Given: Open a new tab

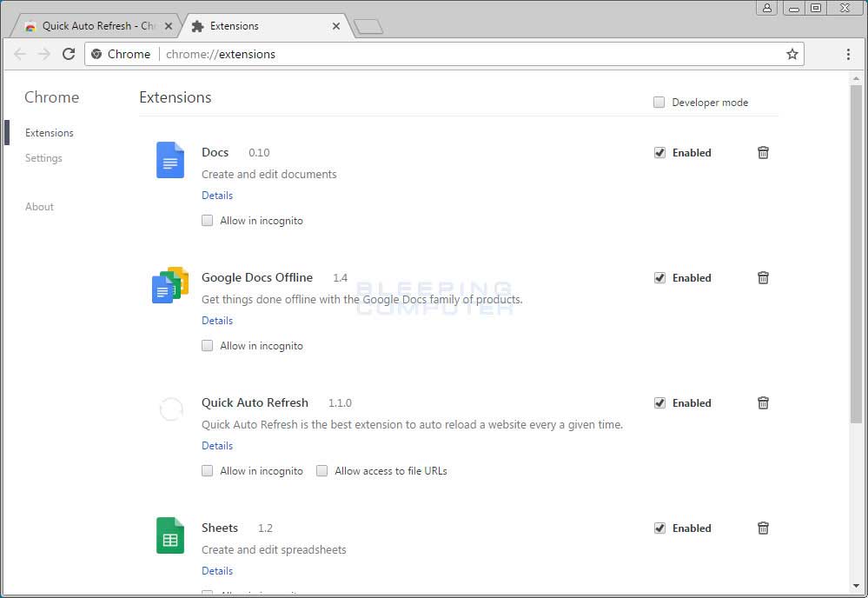Looking at the screenshot, I should coord(368,26).
